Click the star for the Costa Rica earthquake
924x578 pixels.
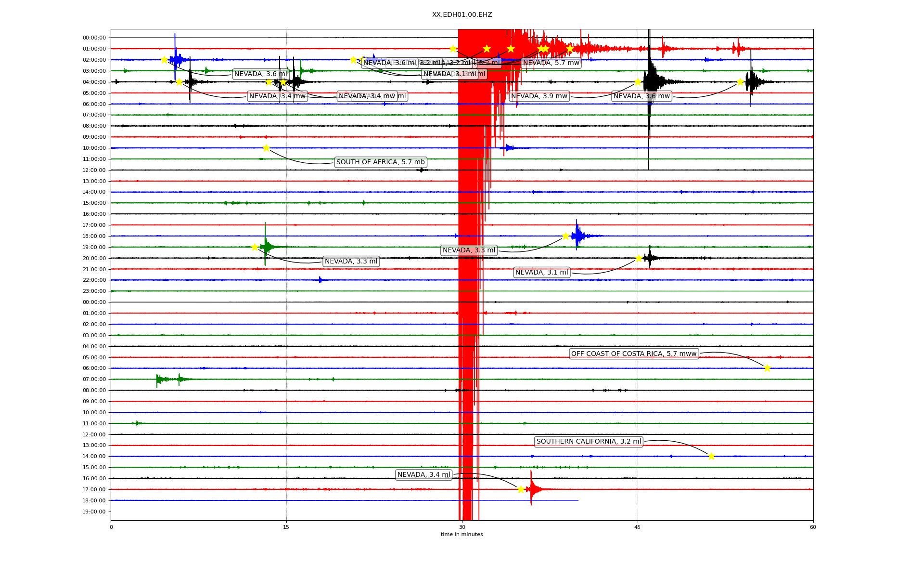(767, 368)
